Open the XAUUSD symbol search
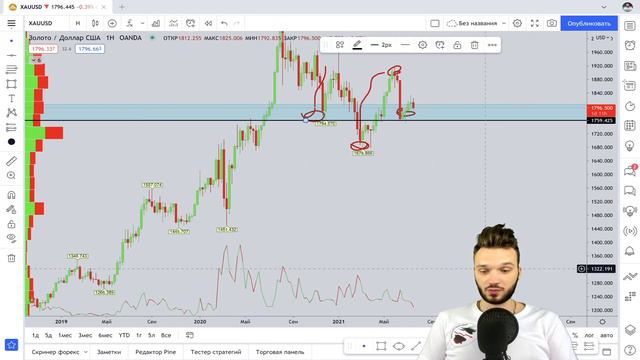 pyautogui.click(x=40, y=23)
